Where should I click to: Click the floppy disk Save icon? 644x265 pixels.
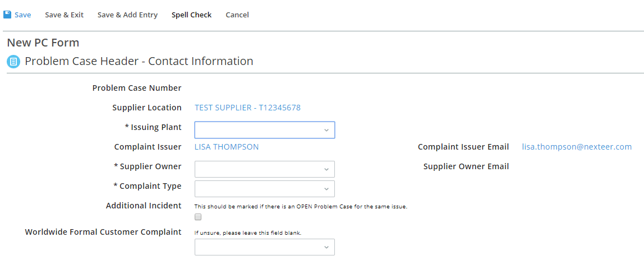(x=7, y=15)
